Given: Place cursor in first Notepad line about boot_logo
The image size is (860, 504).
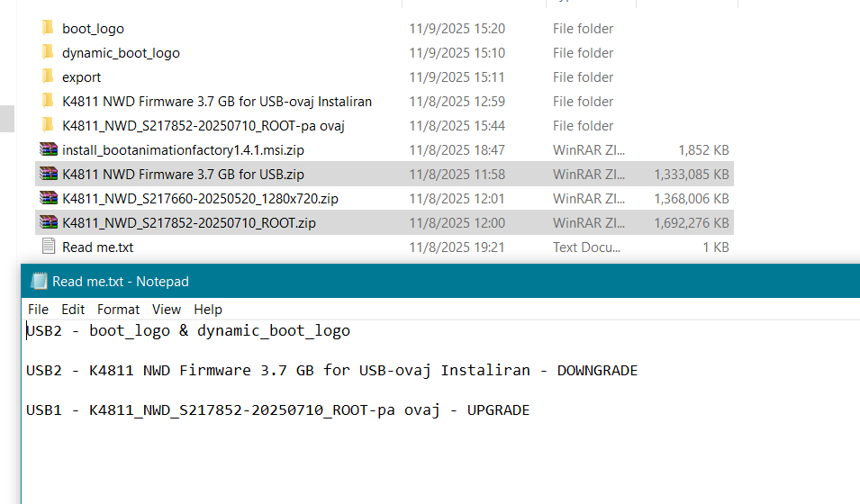Looking at the screenshot, I should pos(188,330).
